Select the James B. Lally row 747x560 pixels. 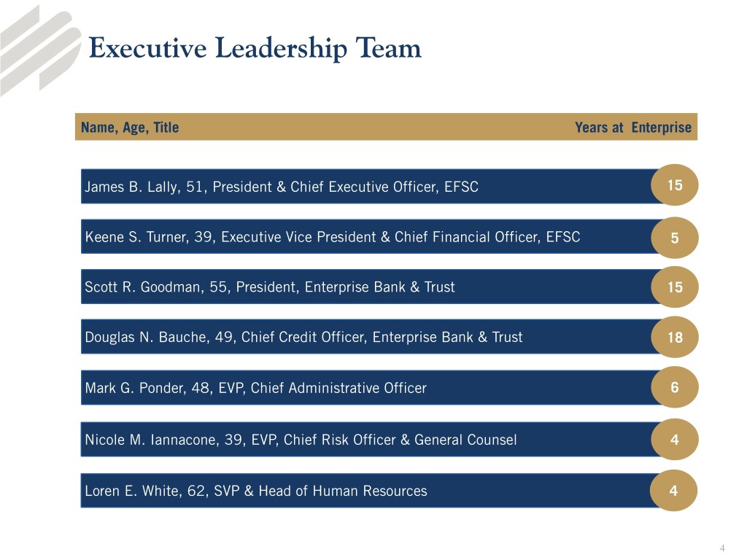(365, 187)
